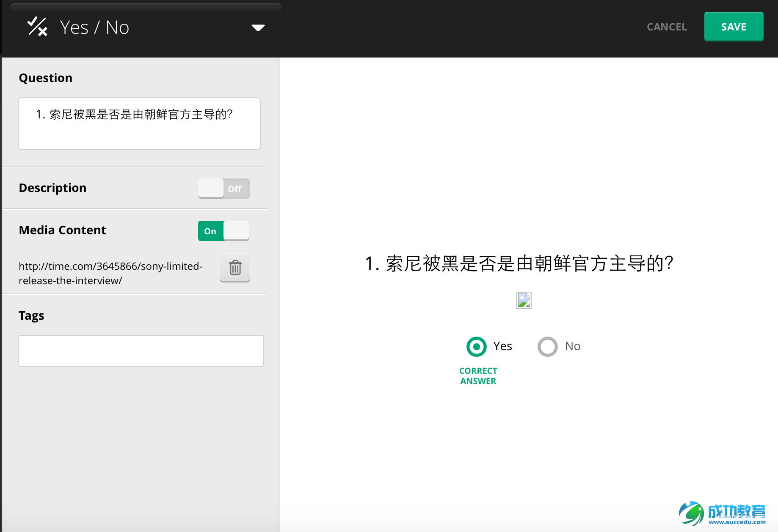Select the Yes radio button
The image size is (778, 532).
(x=476, y=346)
